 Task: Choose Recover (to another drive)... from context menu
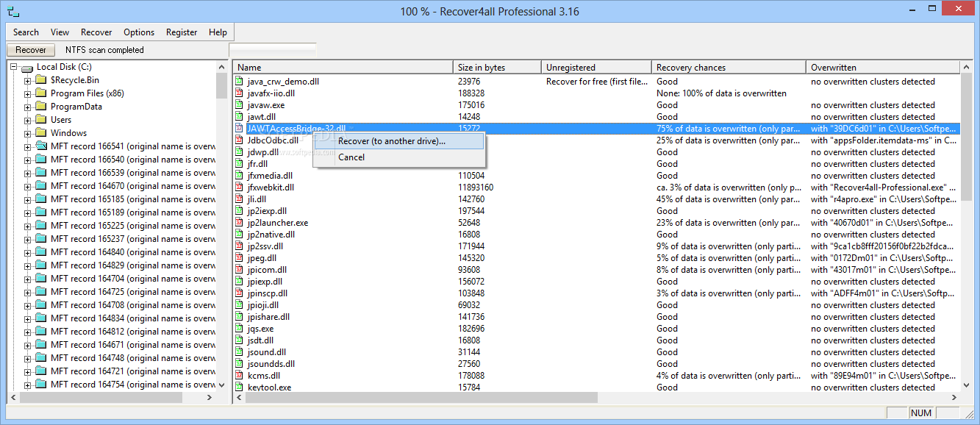pyautogui.click(x=398, y=141)
